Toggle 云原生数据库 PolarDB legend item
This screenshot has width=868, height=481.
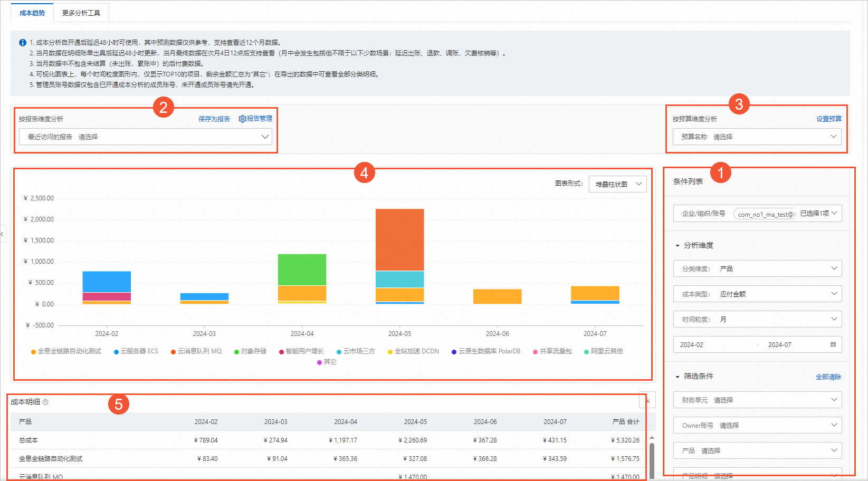[x=486, y=351]
